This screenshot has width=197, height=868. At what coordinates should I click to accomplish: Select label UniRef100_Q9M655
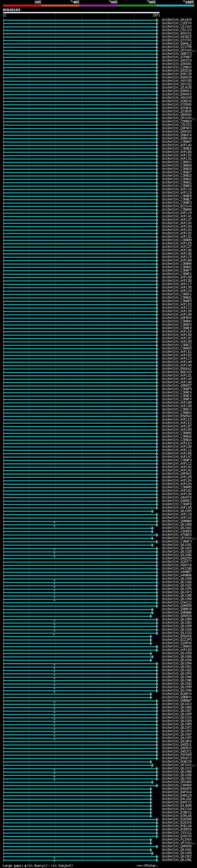[177, 606]
